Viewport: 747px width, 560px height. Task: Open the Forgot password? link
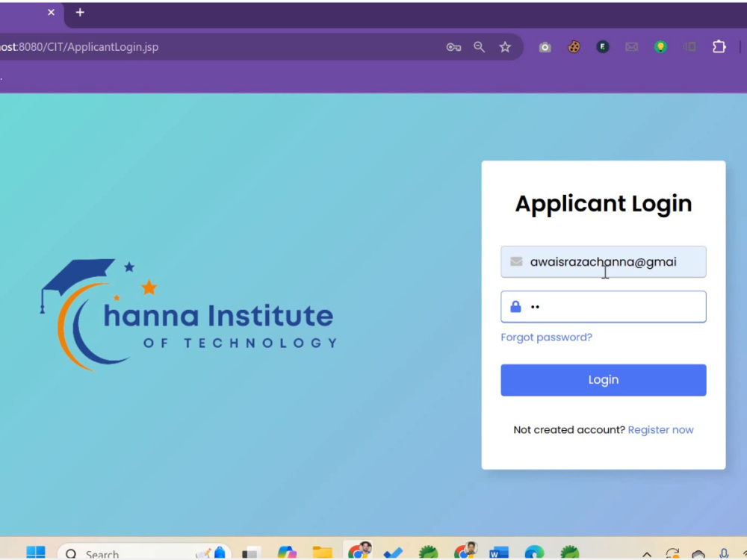547,337
